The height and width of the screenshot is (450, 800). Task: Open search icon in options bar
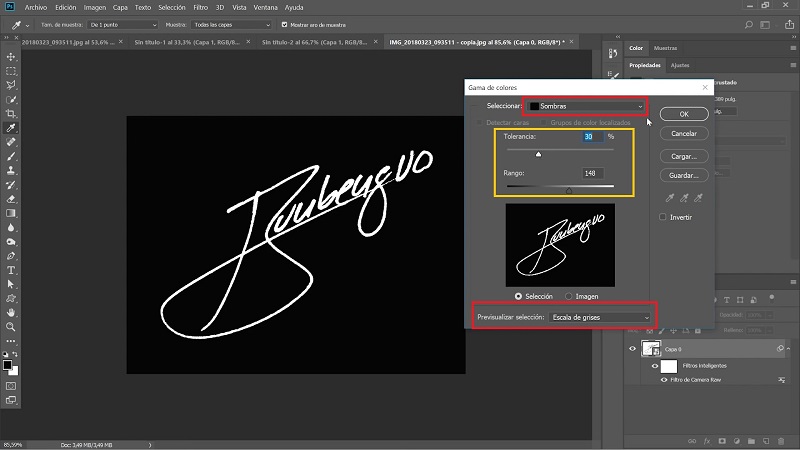(748, 24)
